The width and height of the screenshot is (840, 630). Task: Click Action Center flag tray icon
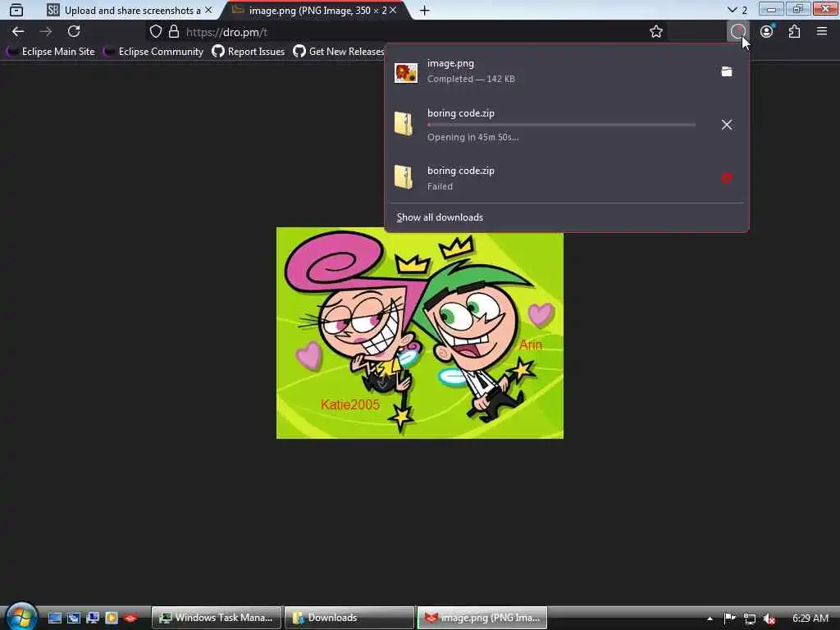tap(729, 619)
